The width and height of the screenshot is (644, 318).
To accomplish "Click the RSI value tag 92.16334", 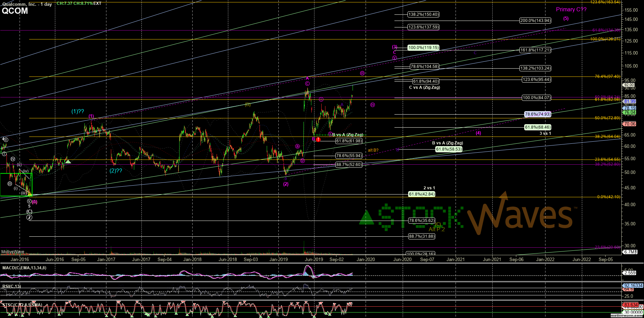I will 633,285.
